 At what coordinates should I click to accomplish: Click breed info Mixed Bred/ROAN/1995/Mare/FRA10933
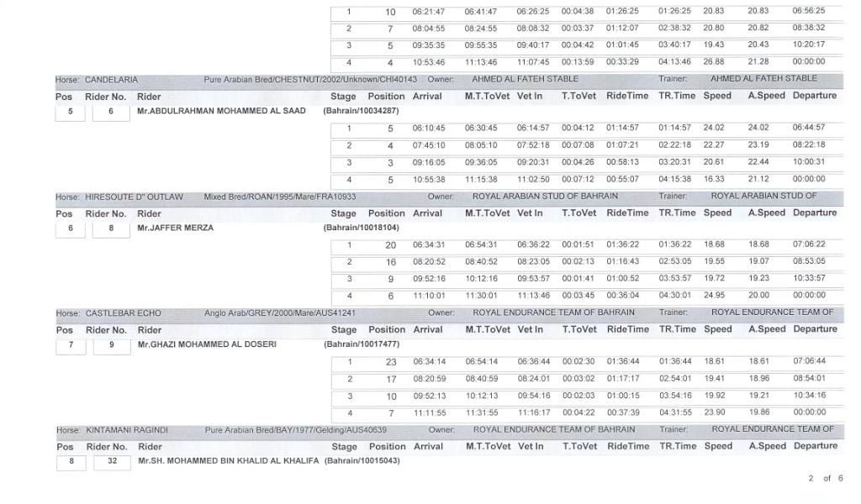pos(280,197)
